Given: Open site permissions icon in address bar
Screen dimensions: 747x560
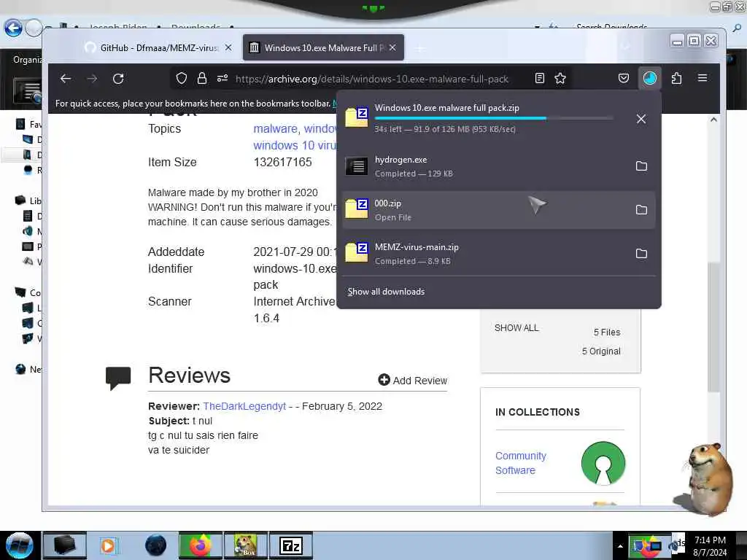Looking at the screenshot, I should click(222, 78).
